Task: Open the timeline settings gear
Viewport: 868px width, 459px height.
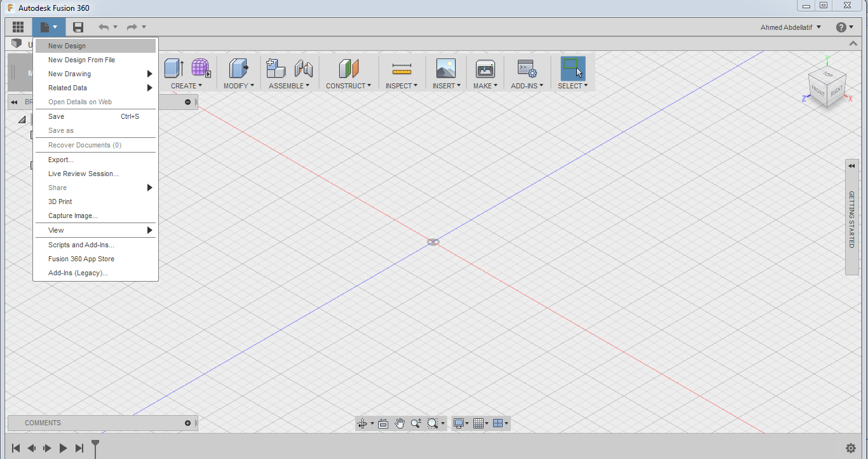Action: coord(851,448)
